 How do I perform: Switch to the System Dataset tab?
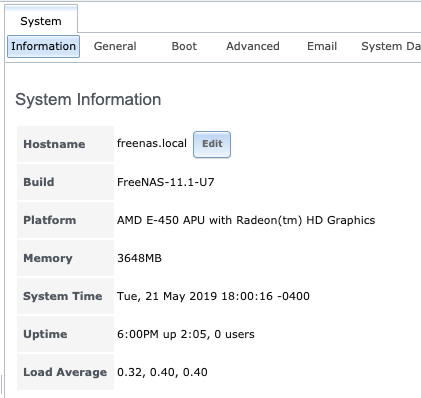pos(391,46)
